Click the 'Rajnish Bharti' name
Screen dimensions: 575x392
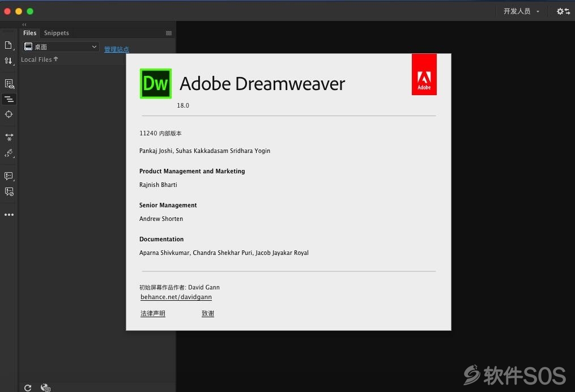(158, 185)
